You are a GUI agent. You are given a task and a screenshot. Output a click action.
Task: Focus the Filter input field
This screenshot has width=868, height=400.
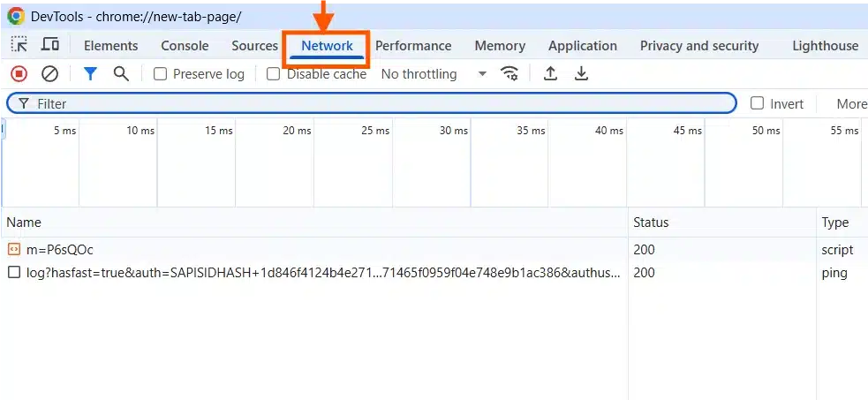(372, 103)
